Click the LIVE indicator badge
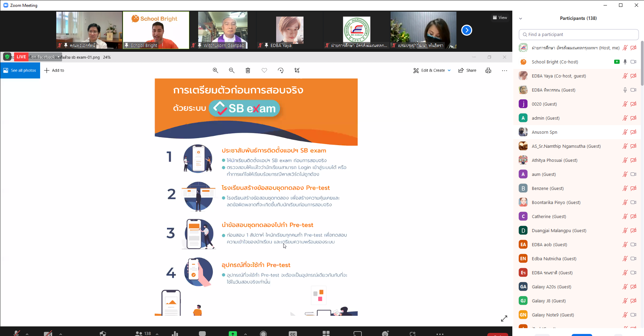The image size is (644, 336). [x=21, y=57]
